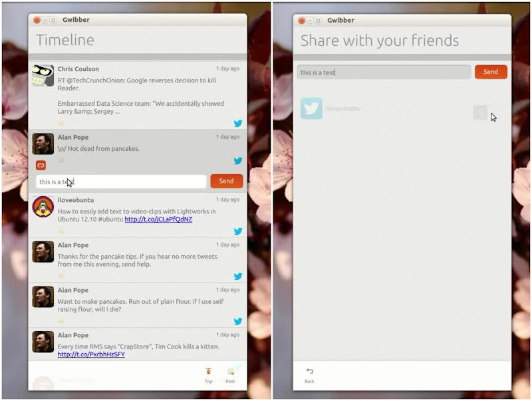Click Twitter icon on 'Want to make pancakes' post
The width and height of the screenshot is (532, 401).
(238, 321)
